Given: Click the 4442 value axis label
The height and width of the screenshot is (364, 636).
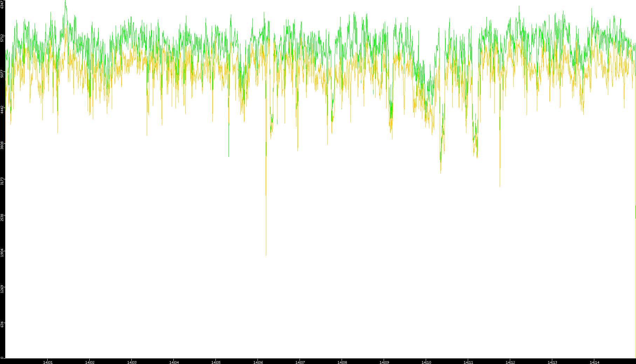Looking at the screenshot, I should coord(2,109).
